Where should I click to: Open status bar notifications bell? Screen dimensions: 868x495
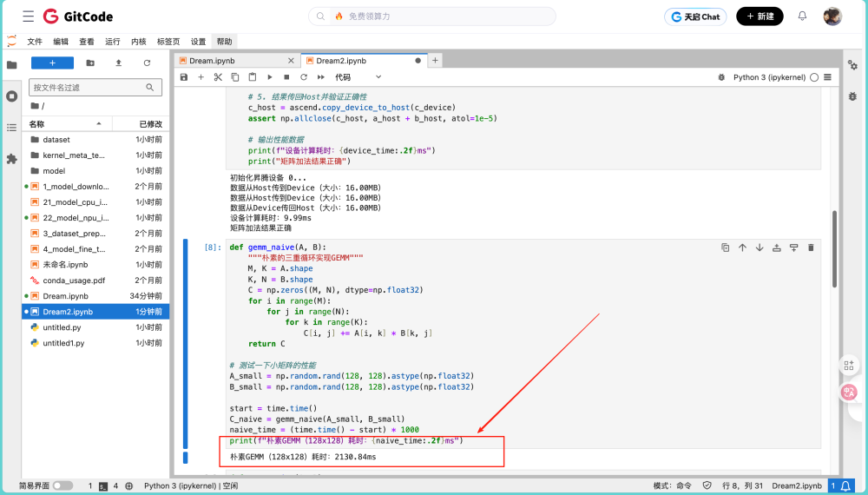(845, 485)
